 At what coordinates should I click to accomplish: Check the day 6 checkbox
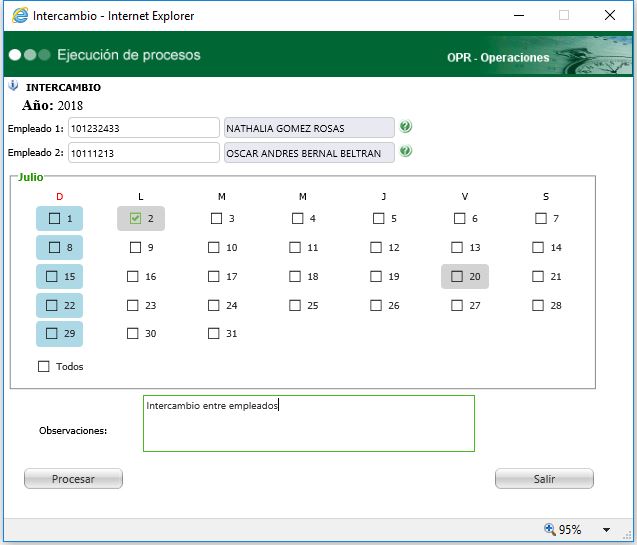tap(459, 218)
